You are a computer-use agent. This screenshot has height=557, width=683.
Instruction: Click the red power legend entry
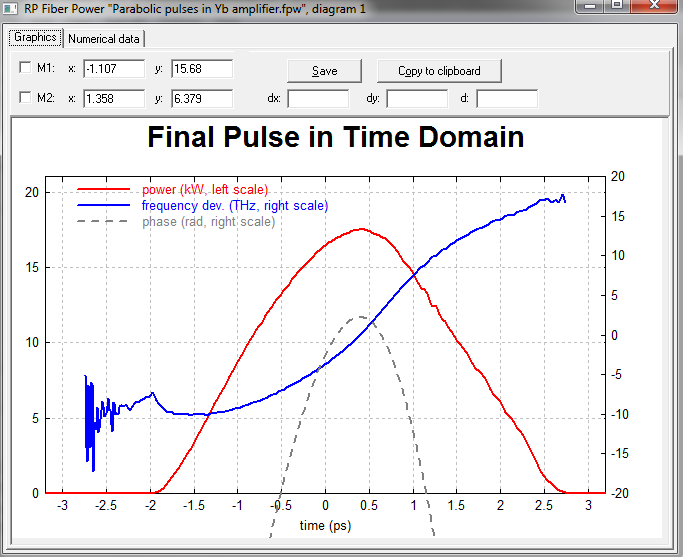[204, 189]
